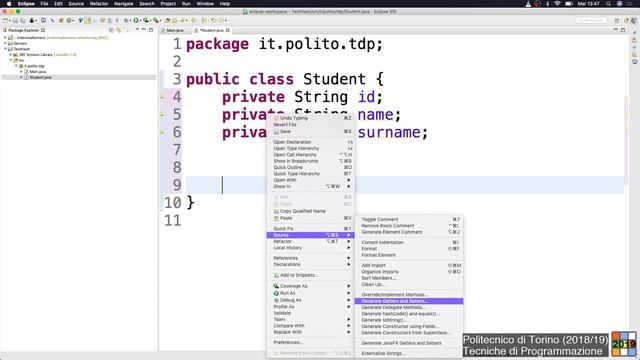Click the Open Perspective icon at top right
Viewport: 640px width, 360px height.
617,20
